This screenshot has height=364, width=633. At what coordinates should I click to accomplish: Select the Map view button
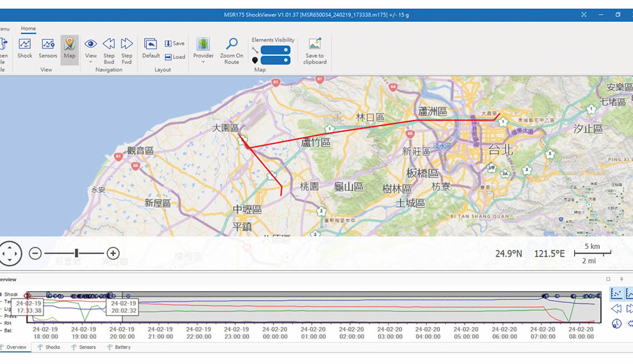70,49
